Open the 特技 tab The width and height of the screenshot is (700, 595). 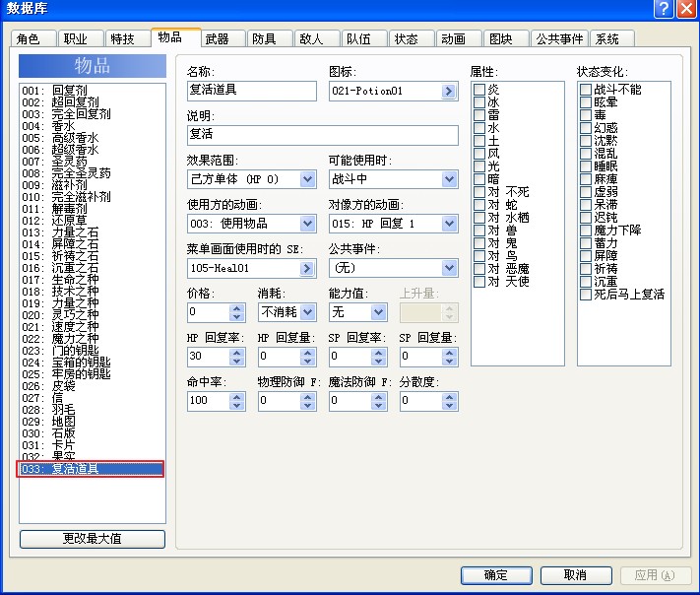[x=128, y=38]
